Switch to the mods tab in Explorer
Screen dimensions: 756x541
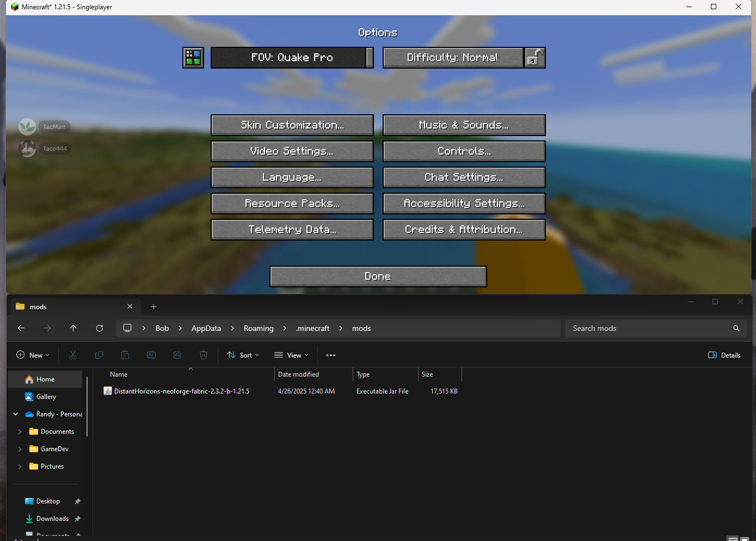click(x=76, y=307)
